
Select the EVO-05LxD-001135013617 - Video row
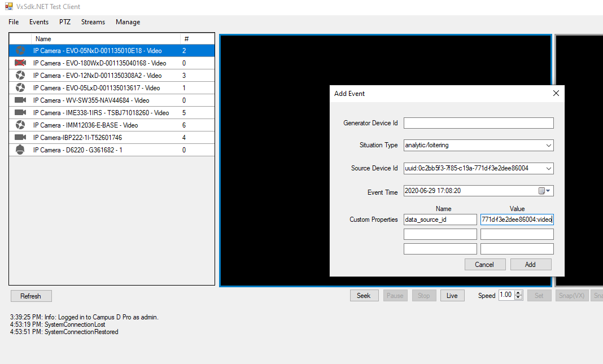[x=112, y=87]
